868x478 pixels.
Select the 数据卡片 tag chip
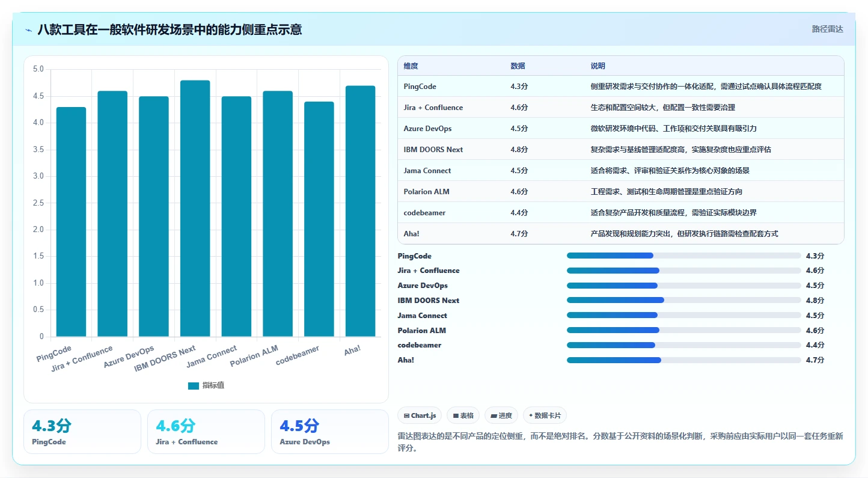pos(545,415)
